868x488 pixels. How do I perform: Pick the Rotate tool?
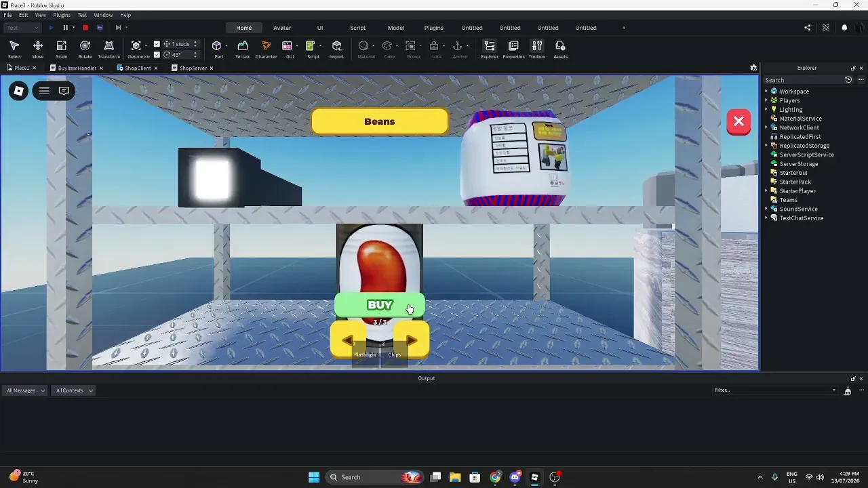click(85, 49)
